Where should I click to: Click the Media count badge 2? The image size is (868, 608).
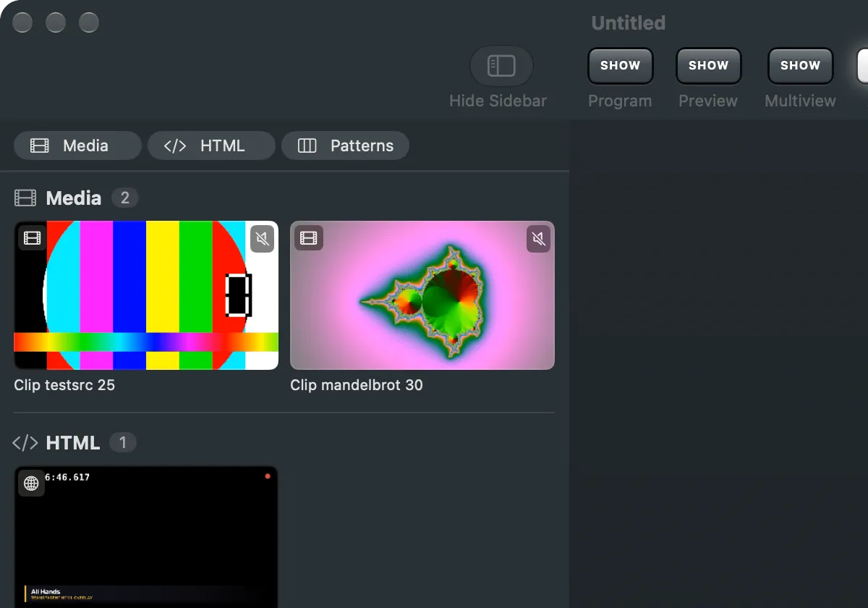(x=124, y=198)
